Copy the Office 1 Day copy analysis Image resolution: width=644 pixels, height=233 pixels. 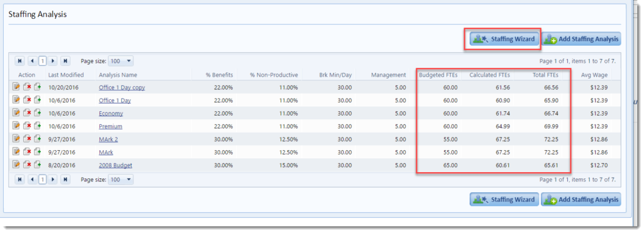click(37, 87)
